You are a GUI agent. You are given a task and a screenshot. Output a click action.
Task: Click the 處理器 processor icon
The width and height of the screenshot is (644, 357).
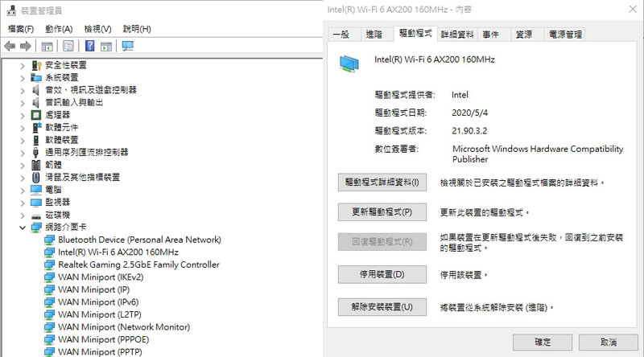click(x=36, y=115)
